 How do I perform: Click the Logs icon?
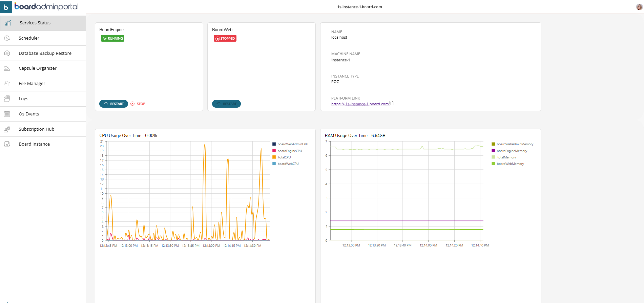tap(7, 99)
